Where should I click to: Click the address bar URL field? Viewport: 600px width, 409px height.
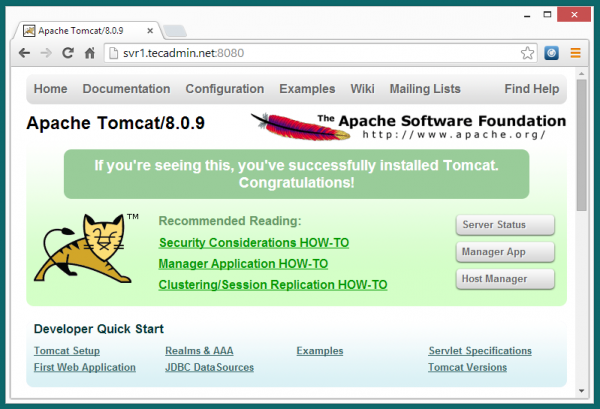300,52
